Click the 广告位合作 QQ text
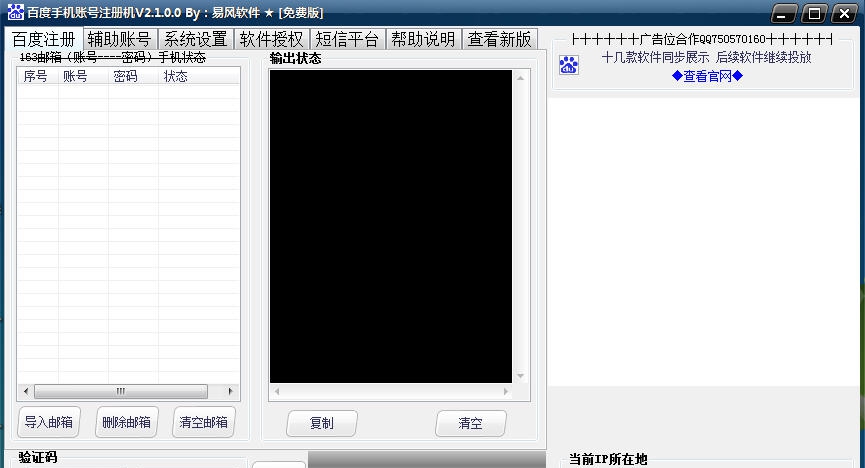Viewport: 865px width, 468px height. (x=702, y=39)
